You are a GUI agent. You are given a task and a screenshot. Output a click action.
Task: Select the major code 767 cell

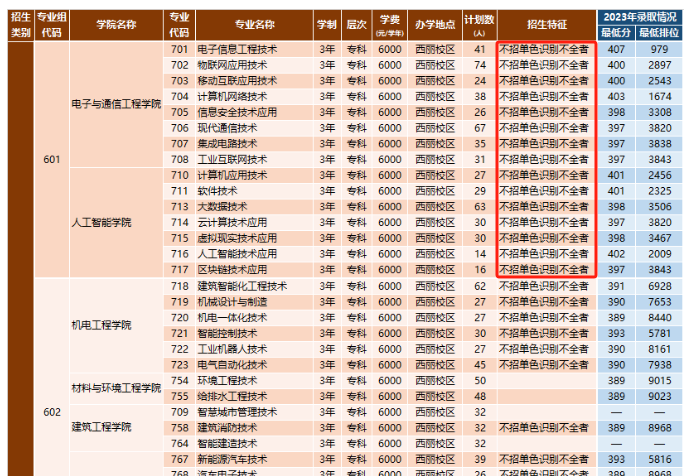pyautogui.click(x=179, y=460)
